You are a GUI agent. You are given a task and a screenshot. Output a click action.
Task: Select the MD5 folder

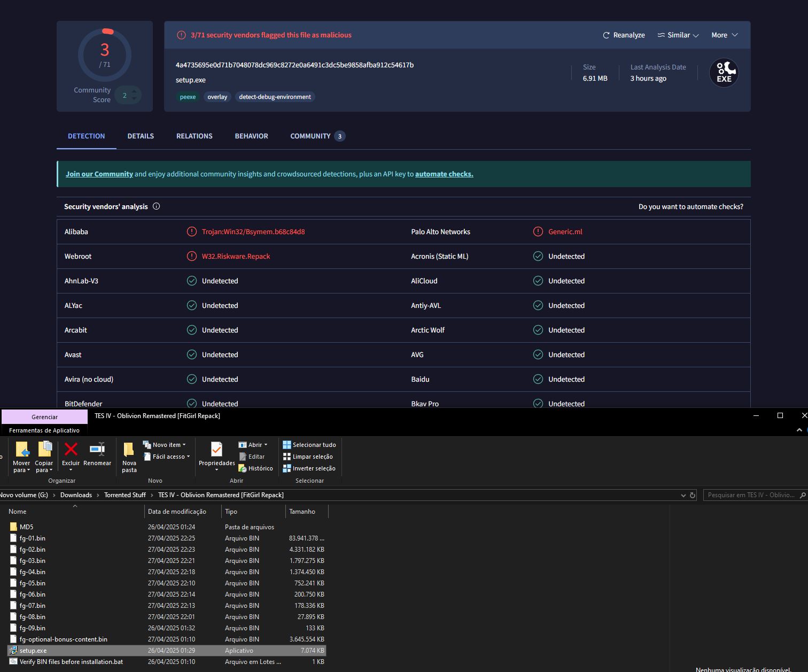167,527
